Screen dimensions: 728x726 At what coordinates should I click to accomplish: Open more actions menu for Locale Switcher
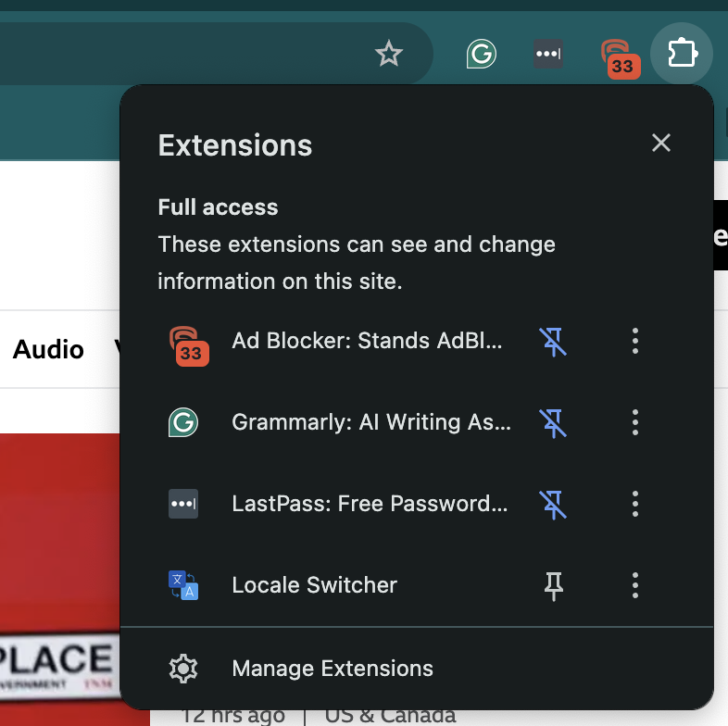pos(635,585)
